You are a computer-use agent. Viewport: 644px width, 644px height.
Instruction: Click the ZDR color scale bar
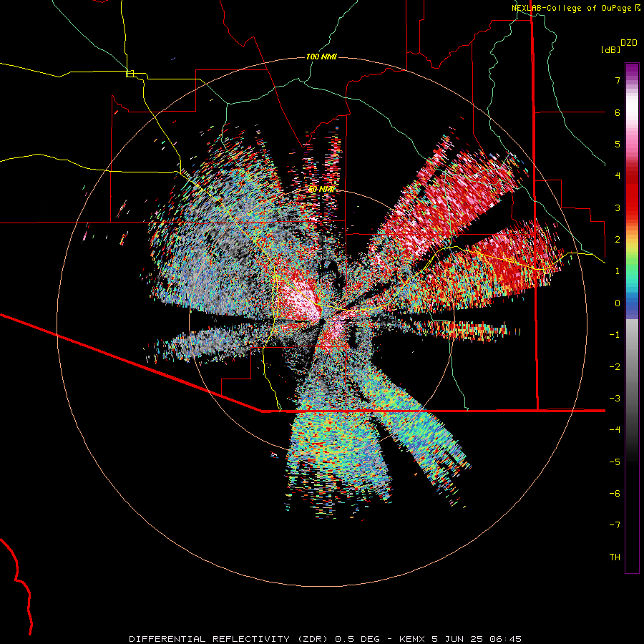point(632,318)
